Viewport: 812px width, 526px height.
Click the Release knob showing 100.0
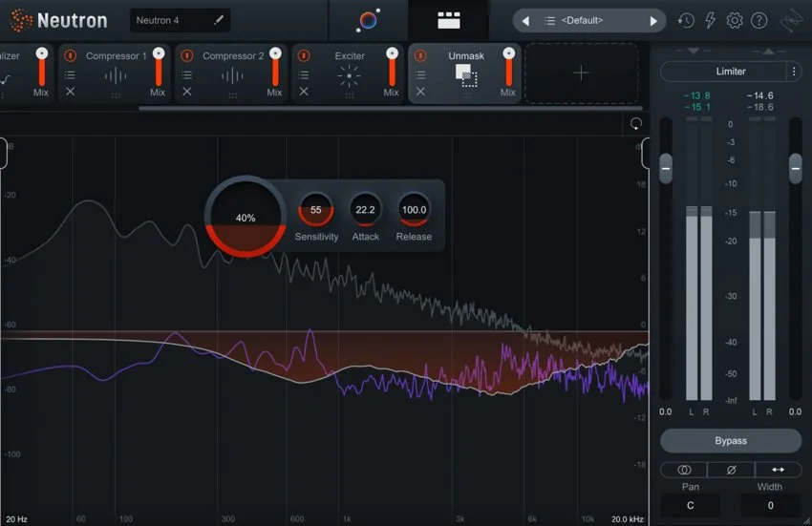click(414, 210)
